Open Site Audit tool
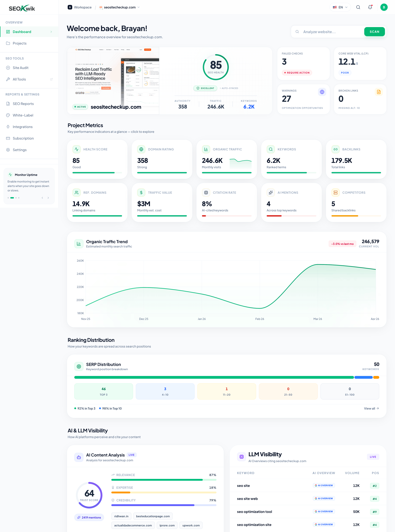The height and width of the screenshot is (532, 395). [29, 68]
